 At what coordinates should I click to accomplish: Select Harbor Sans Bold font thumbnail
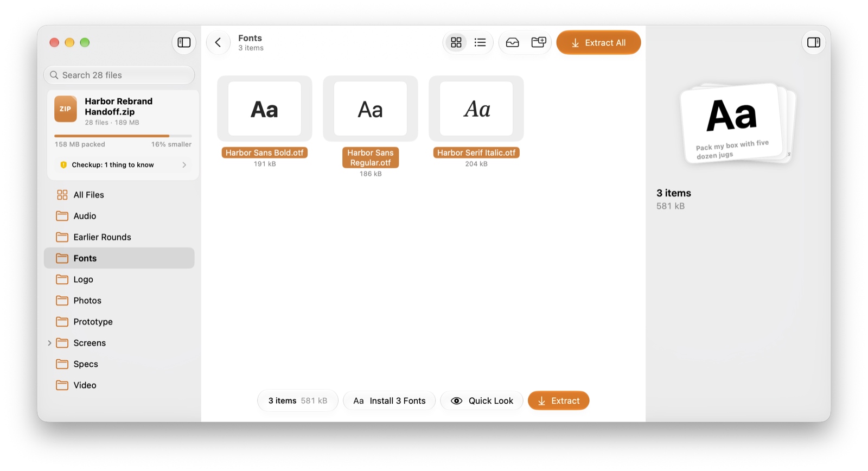265,109
